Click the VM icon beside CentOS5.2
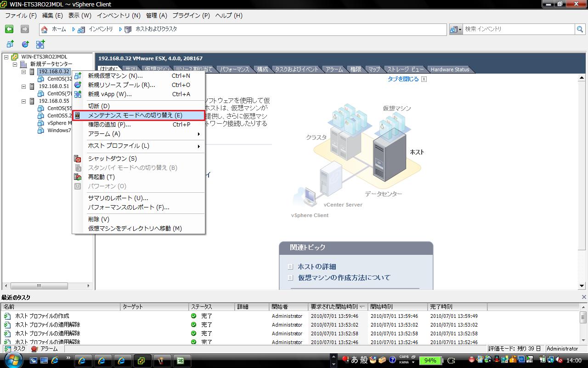588x368 pixels. click(x=41, y=116)
